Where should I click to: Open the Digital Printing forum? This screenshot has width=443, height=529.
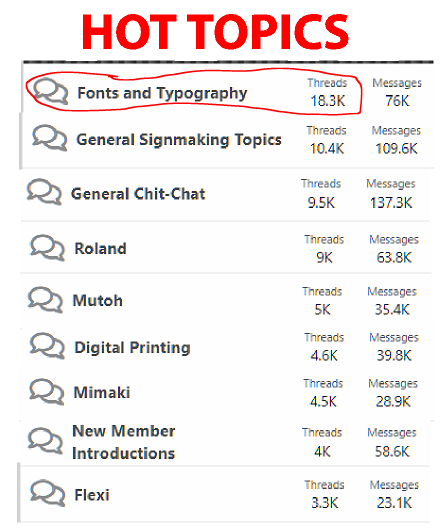pos(132,347)
